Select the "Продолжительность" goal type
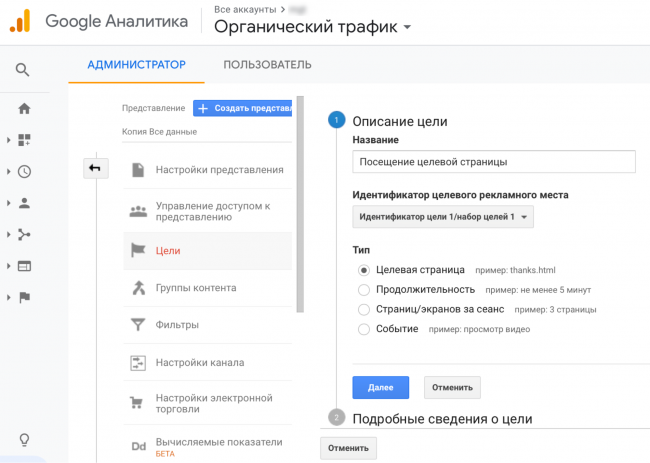The width and height of the screenshot is (650, 463). 364,290
